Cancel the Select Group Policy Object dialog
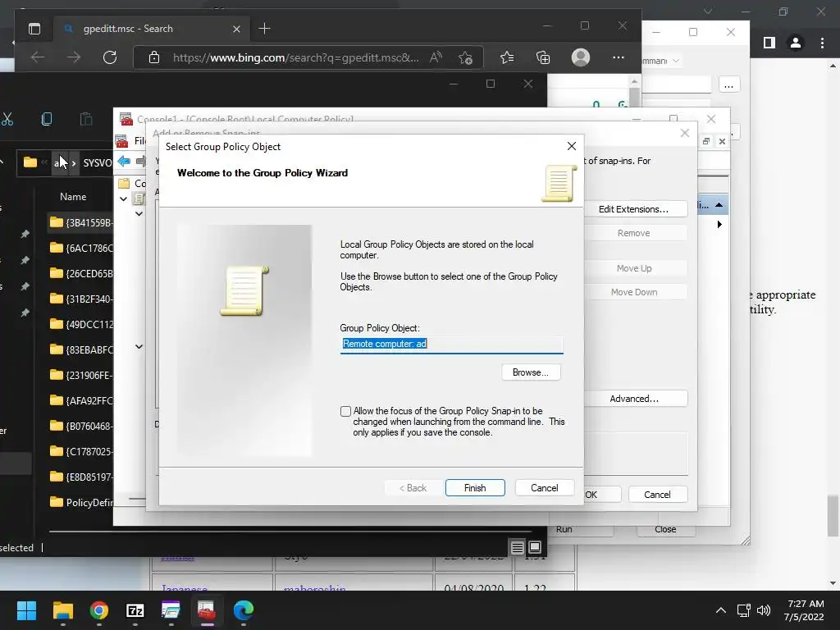Image resolution: width=840 pixels, height=630 pixels. pos(545,487)
